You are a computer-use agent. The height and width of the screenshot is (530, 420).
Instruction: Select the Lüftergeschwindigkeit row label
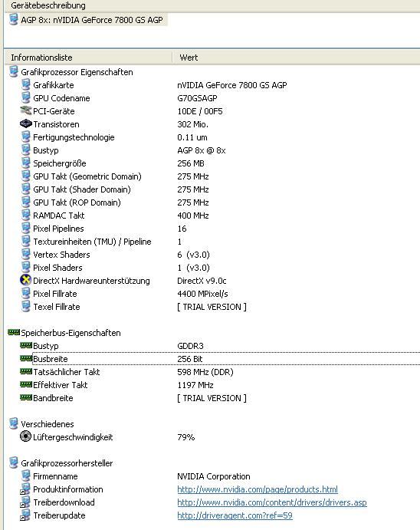tap(73, 437)
